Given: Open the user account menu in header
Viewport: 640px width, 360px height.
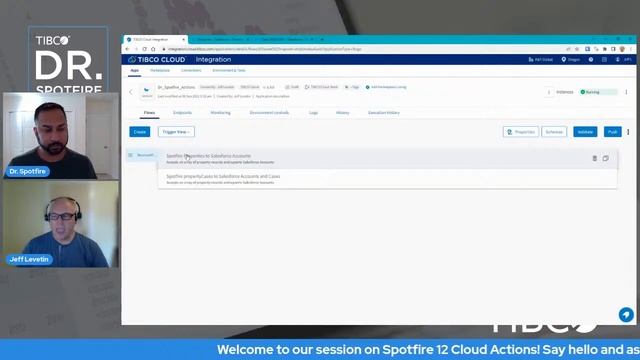Looking at the screenshot, I should point(623,60).
